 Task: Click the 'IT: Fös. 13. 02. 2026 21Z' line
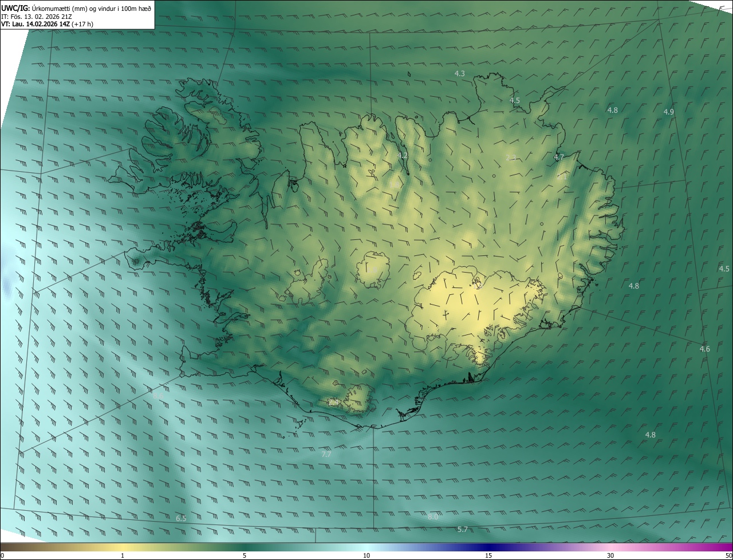point(37,17)
